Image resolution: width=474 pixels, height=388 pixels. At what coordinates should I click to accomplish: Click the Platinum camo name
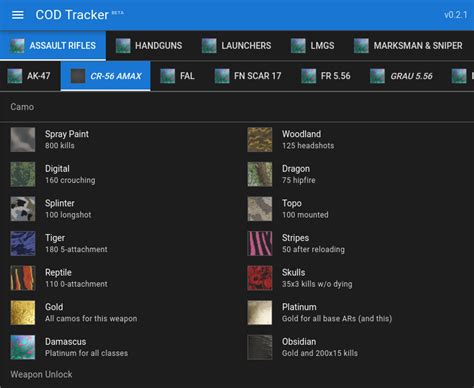[x=299, y=307]
